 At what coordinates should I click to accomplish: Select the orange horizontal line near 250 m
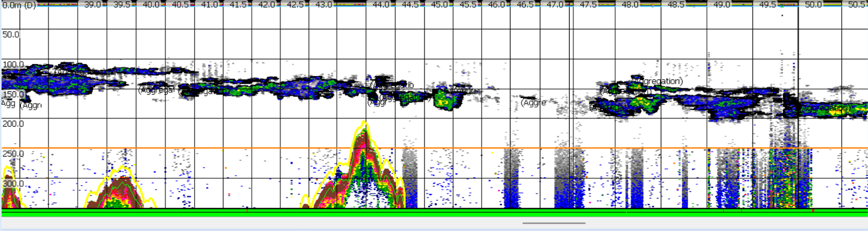point(434,148)
